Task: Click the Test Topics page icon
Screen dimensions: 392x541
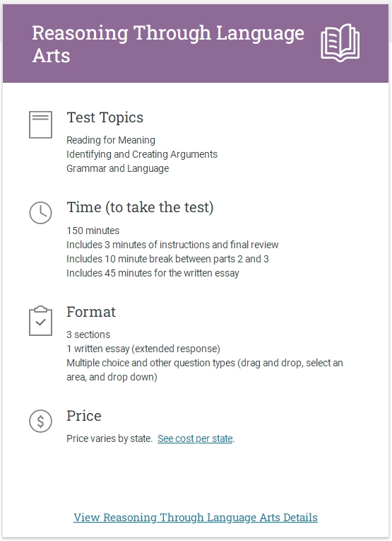Action: 41,124
